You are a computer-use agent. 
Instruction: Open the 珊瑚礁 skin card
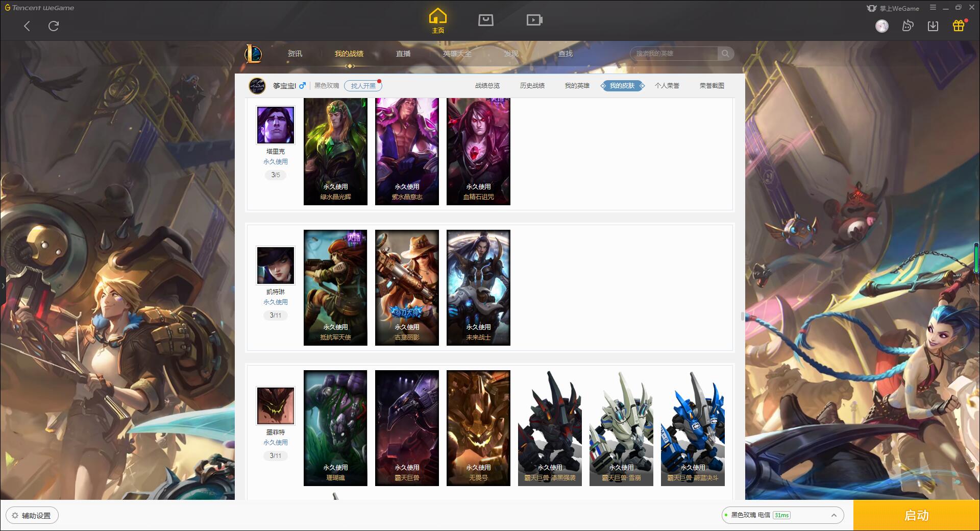[x=335, y=428]
